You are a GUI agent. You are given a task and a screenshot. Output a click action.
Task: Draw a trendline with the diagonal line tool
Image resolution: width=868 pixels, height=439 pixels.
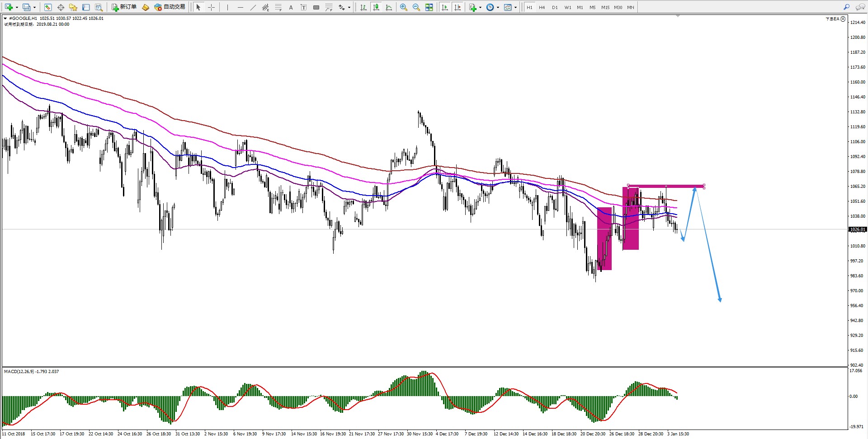click(x=253, y=7)
